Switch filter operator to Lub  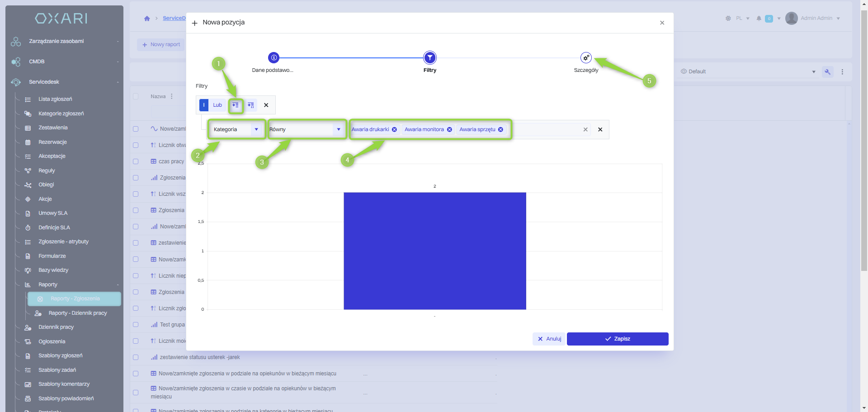(x=217, y=105)
